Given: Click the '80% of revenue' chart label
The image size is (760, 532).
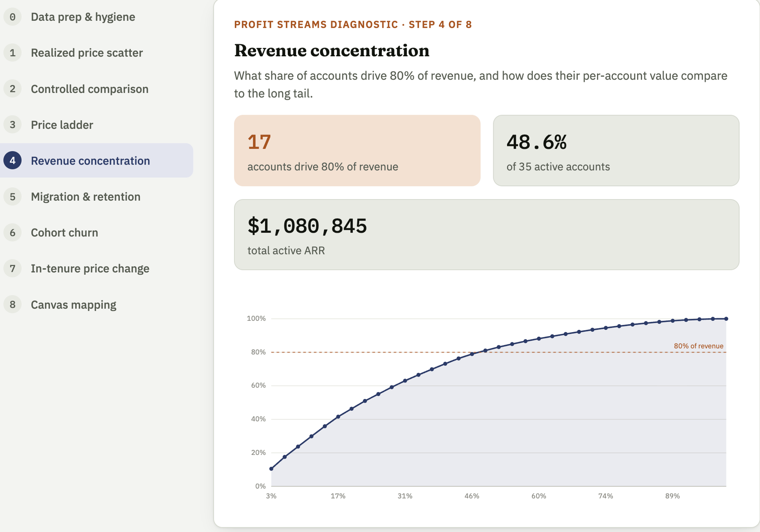Looking at the screenshot, I should pyautogui.click(x=698, y=346).
